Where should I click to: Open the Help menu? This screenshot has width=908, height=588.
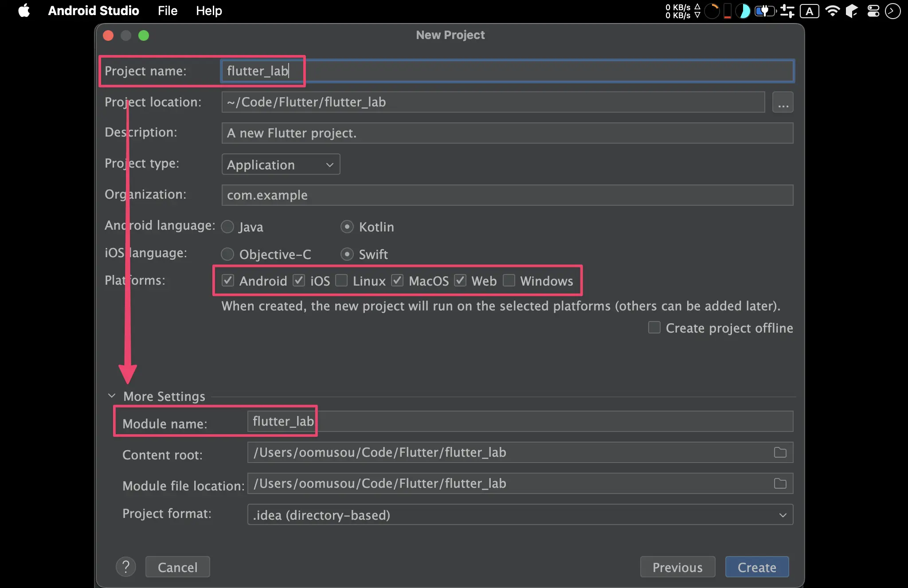tap(209, 11)
